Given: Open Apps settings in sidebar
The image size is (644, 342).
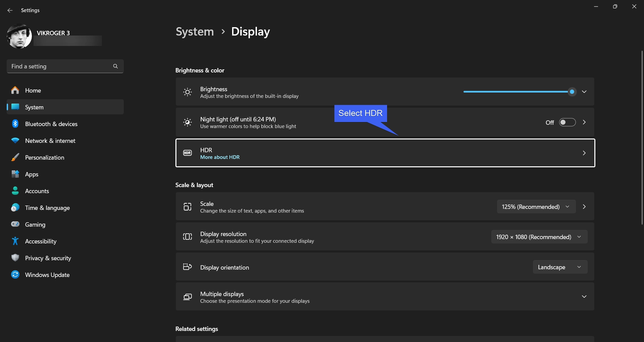Looking at the screenshot, I should [65, 174].
